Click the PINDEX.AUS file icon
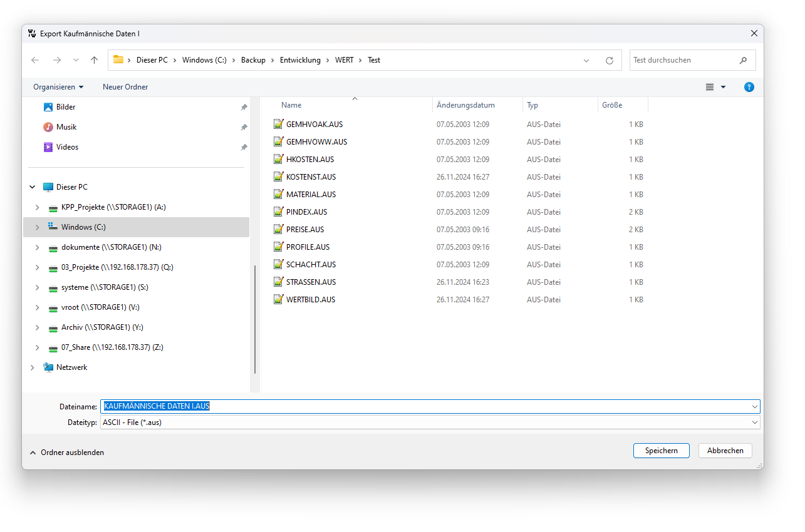805x532 pixels. coord(279,212)
